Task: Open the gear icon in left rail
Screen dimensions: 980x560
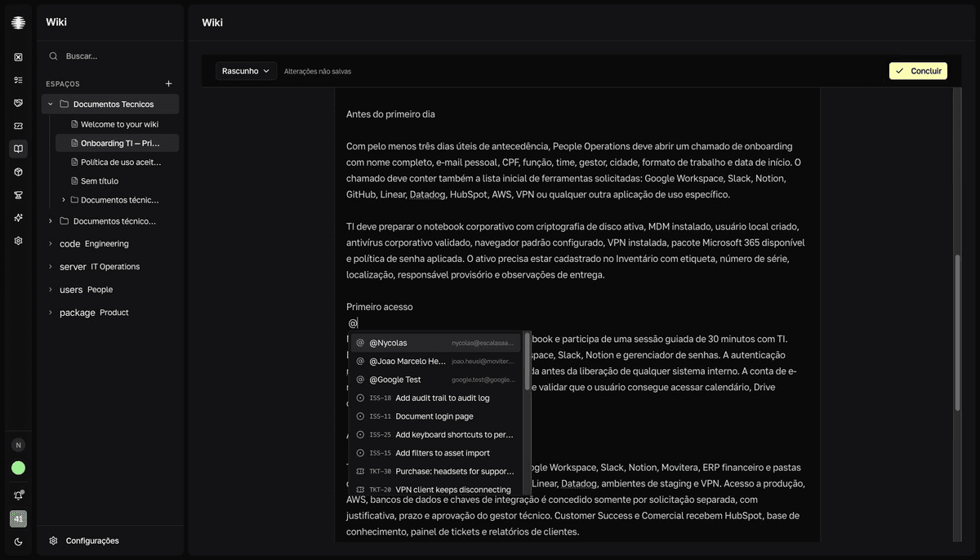Action: 18,241
